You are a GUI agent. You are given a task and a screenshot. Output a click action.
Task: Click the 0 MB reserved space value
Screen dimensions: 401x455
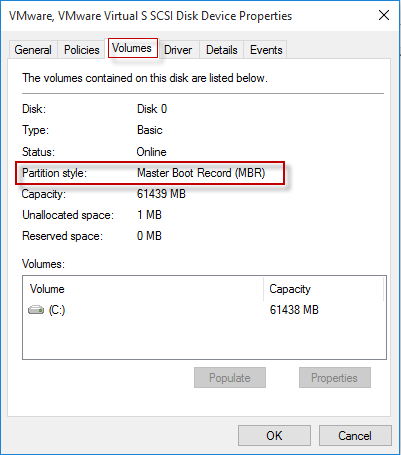tap(149, 236)
